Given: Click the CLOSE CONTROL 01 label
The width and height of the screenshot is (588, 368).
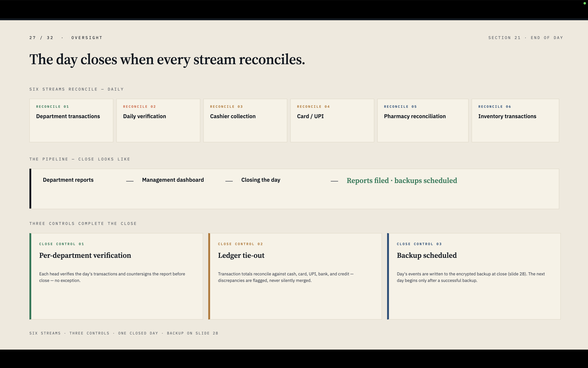Looking at the screenshot, I should tap(62, 244).
